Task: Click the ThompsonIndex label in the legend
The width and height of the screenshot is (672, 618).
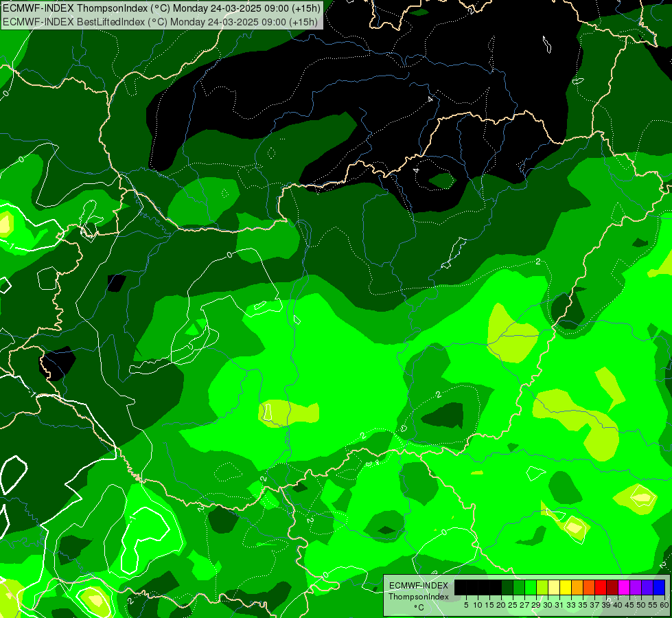Action: click(x=419, y=597)
